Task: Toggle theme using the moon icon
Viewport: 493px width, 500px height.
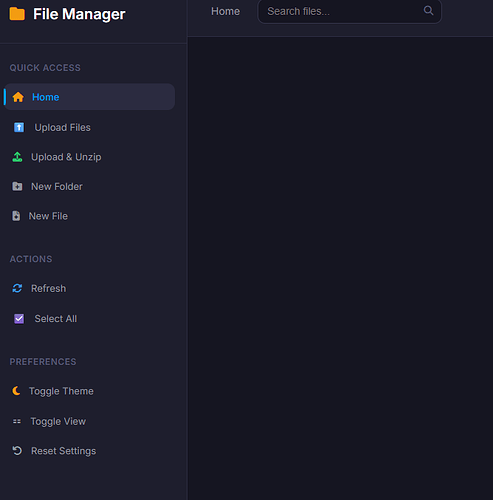Action: 16,391
